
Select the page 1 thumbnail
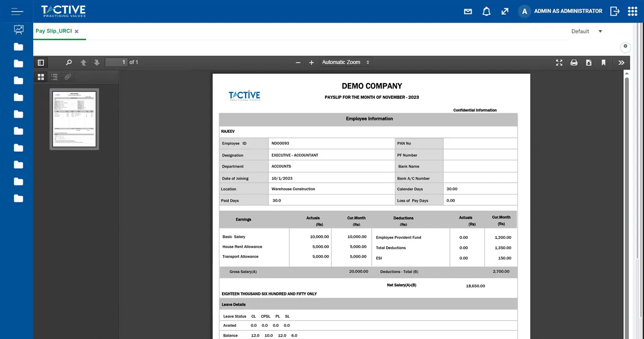[x=74, y=119]
